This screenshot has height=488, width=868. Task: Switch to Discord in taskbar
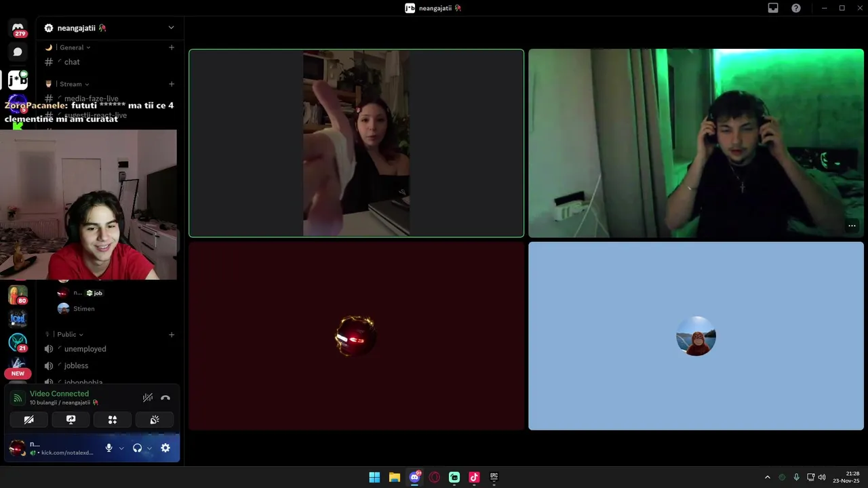click(414, 477)
